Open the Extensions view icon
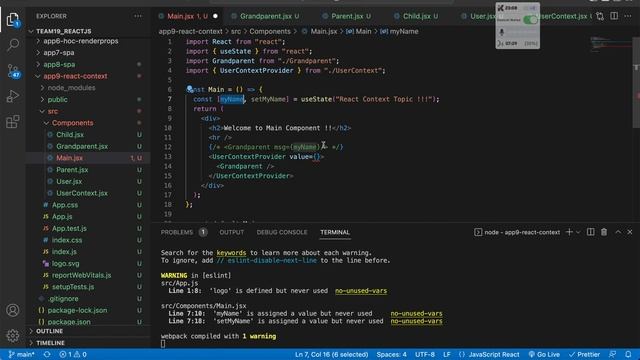Image resolution: width=640 pixels, height=360 pixels. point(13,122)
